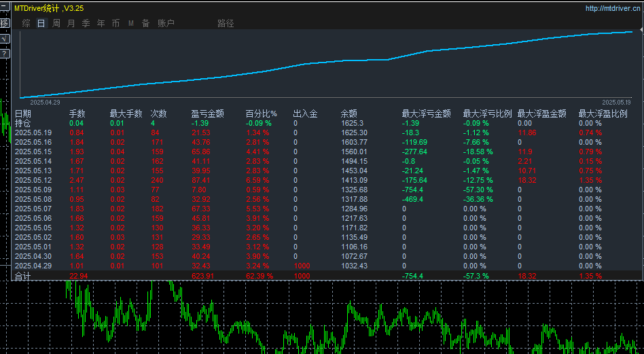Switch to the M tab
This screenshot has width=644, height=354.
coord(131,23)
